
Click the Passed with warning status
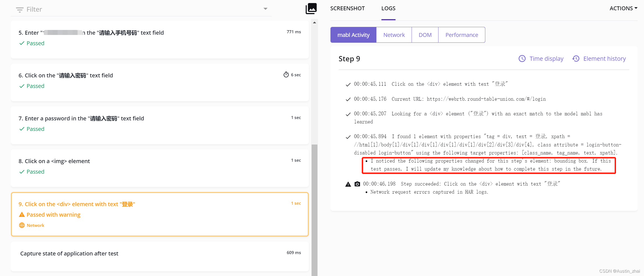click(x=53, y=215)
